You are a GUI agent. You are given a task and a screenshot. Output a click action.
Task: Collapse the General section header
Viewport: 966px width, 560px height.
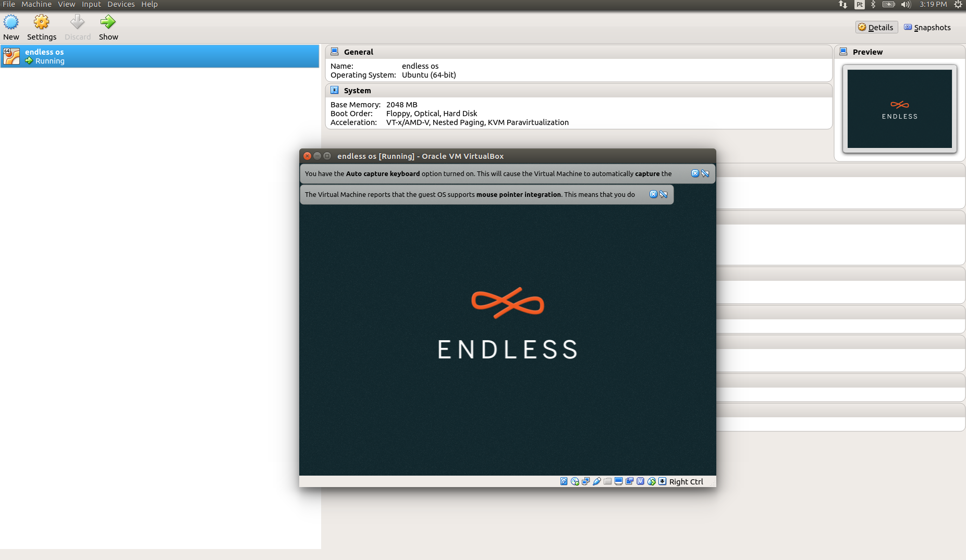tap(579, 52)
